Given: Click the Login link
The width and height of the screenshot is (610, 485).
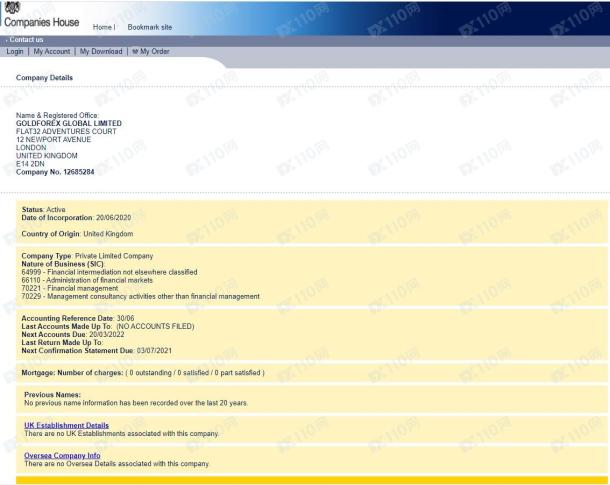Looking at the screenshot, I should point(15,51).
